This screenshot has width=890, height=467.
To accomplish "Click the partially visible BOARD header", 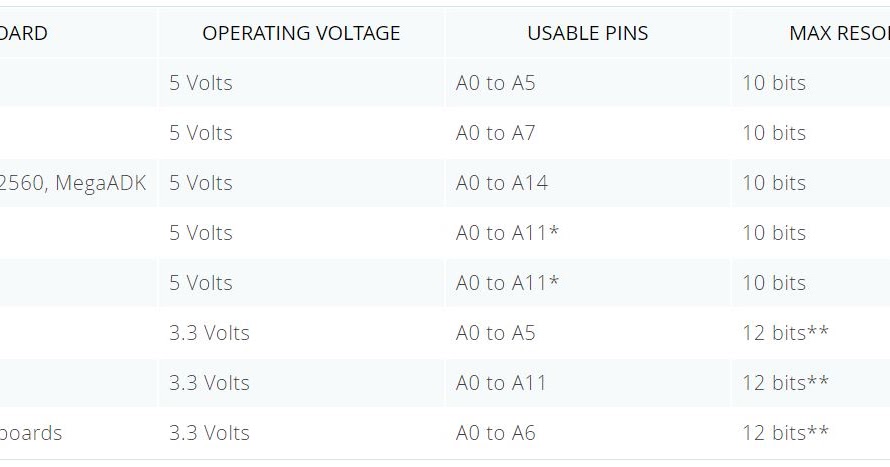I will point(24,33).
